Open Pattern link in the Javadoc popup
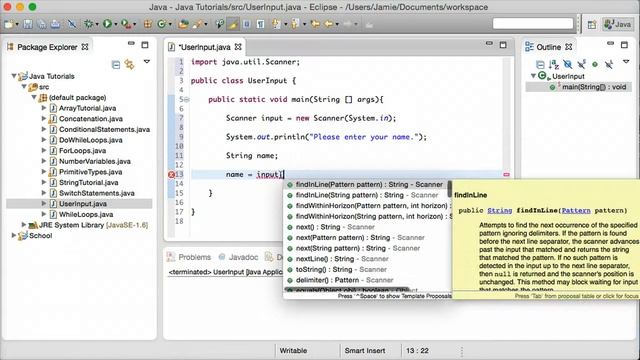Image resolution: width=640 pixels, height=360 pixels. click(576, 211)
